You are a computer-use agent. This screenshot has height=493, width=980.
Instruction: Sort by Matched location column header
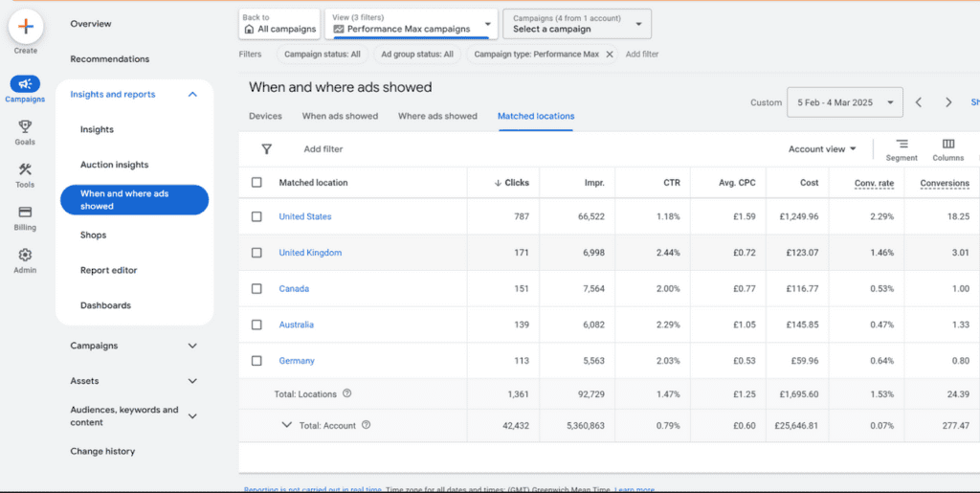tap(313, 183)
